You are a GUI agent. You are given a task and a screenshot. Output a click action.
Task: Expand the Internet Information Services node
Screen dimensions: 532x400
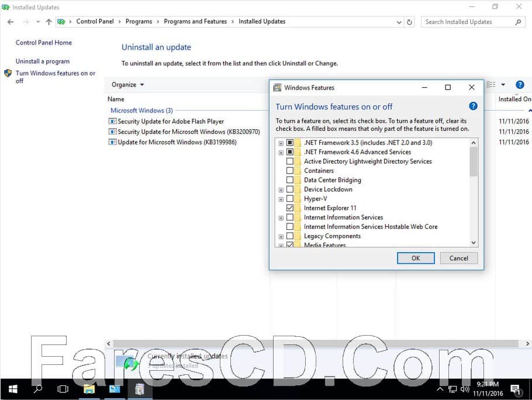click(281, 218)
